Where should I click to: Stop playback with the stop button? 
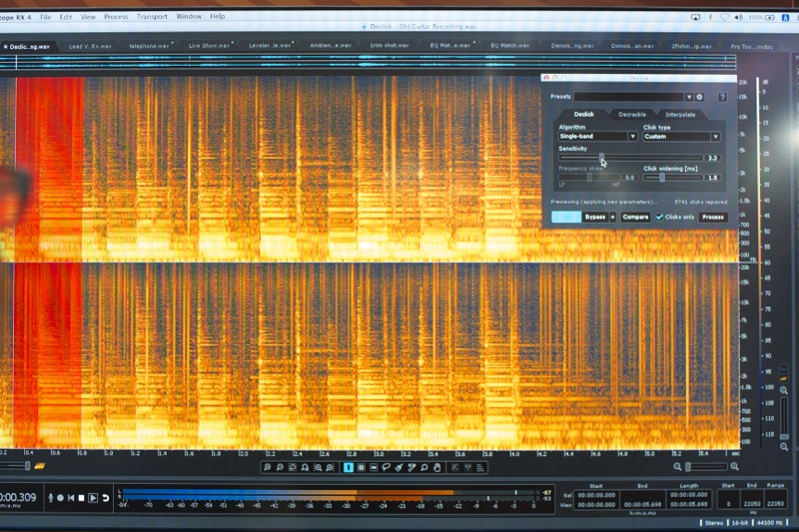tap(81, 498)
